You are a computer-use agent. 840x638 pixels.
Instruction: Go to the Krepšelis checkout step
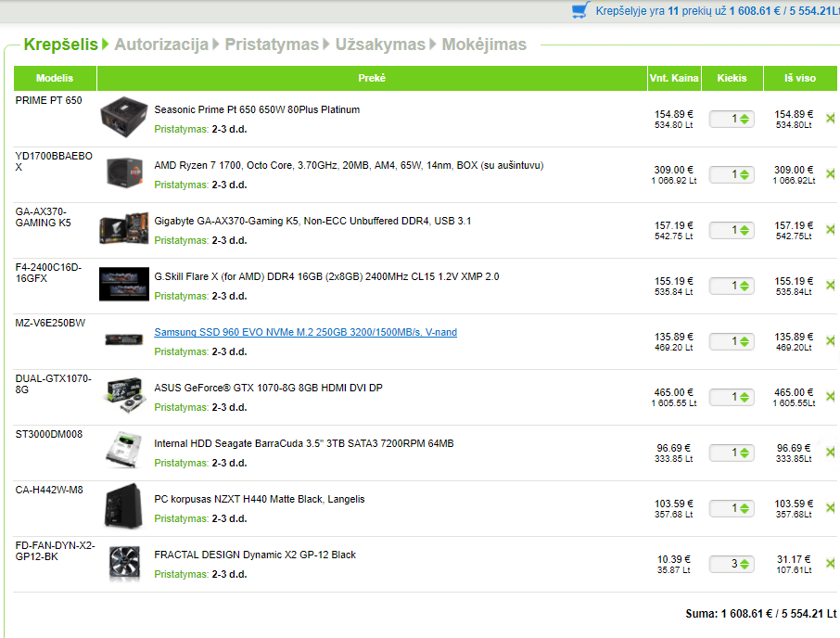click(61, 45)
